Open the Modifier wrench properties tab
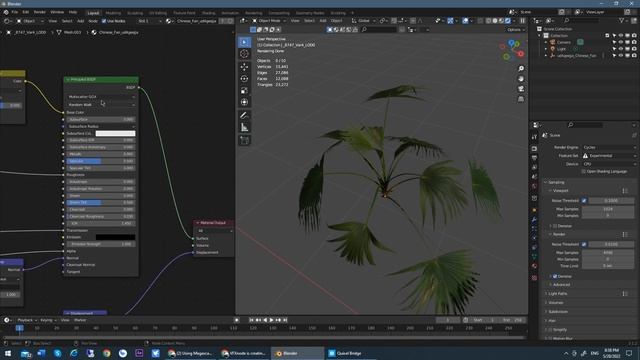The height and width of the screenshot is (360, 640). click(534, 220)
